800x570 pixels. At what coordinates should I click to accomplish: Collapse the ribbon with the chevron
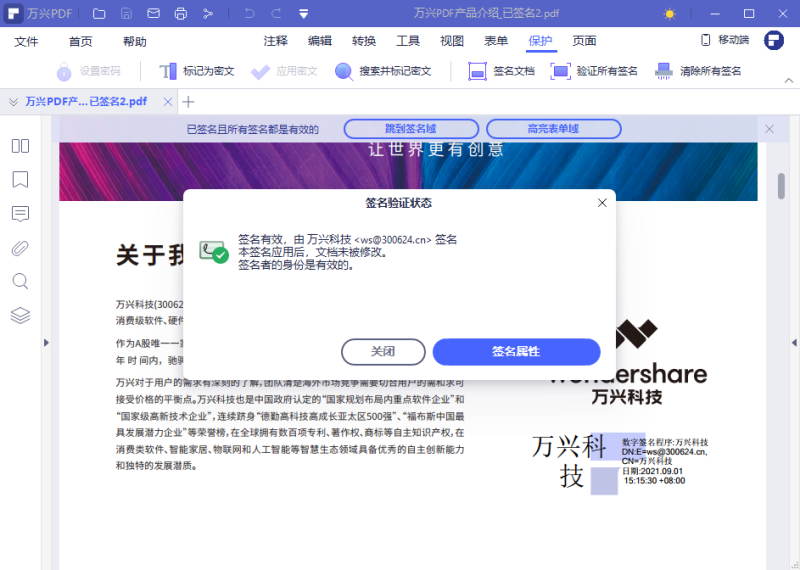click(789, 80)
